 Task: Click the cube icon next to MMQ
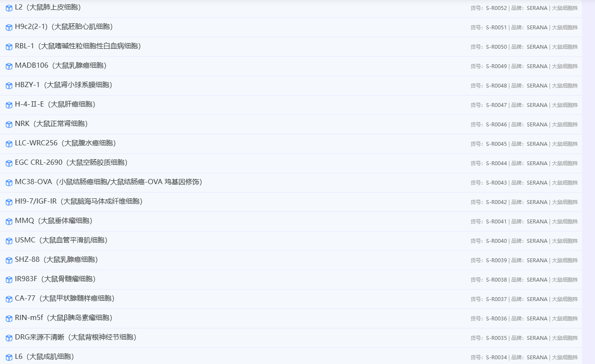click(9, 222)
